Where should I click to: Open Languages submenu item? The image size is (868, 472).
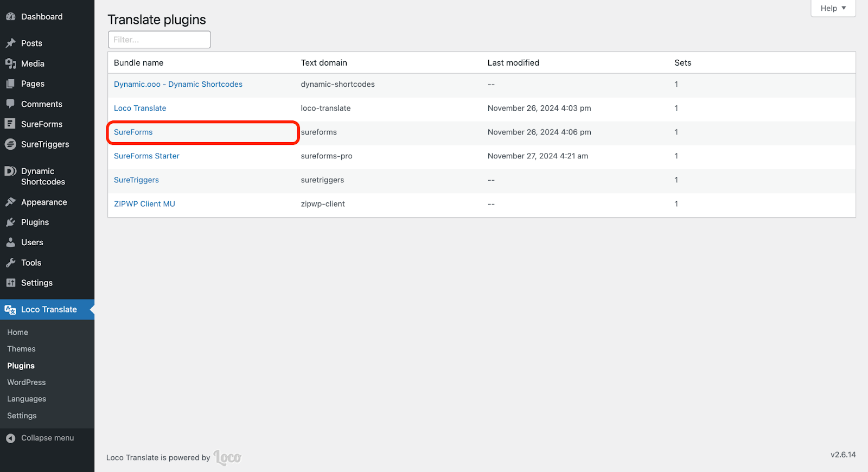coord(27,399)
